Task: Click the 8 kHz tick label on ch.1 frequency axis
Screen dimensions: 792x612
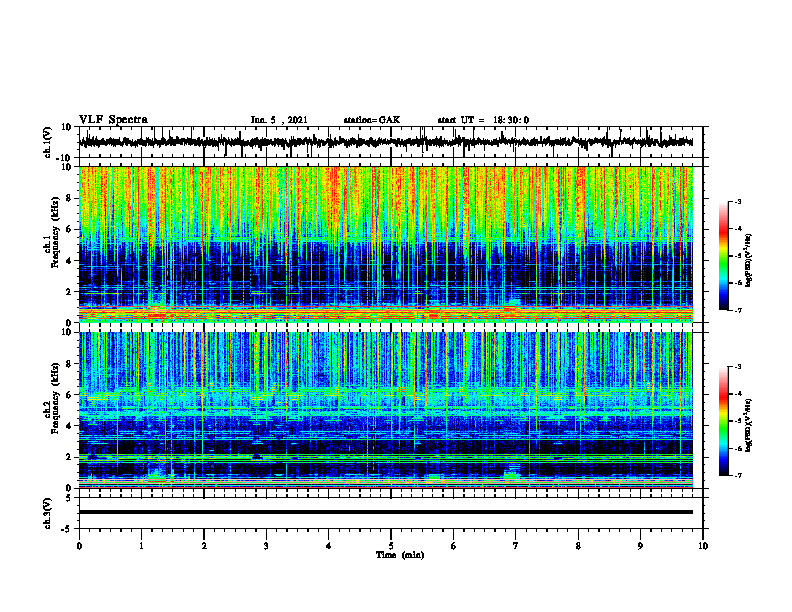Action: pos(70,198)
